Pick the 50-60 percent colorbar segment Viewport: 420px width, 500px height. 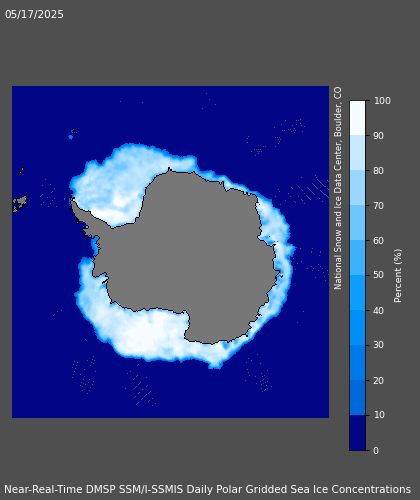[x=357, y=258]
